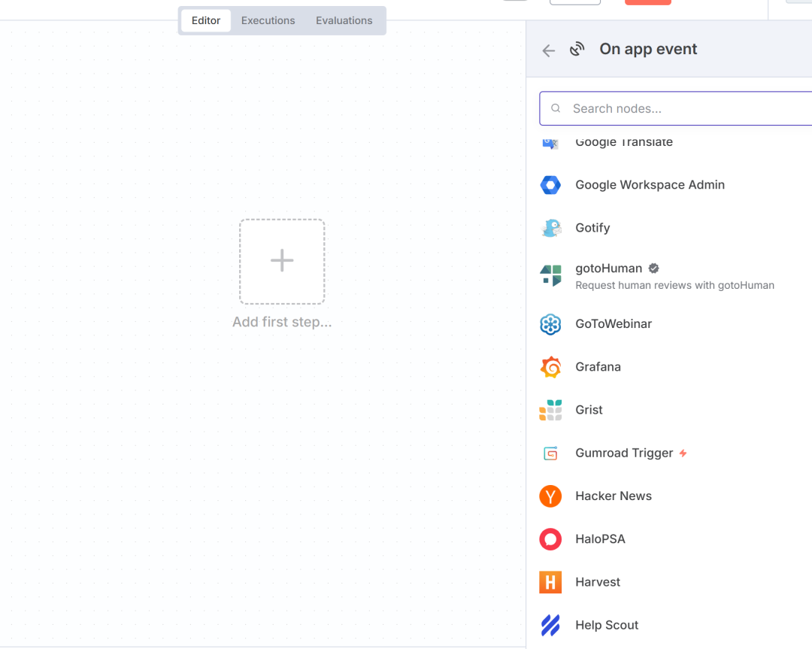The width and height of the screenshot is (812, 649).
Task: Select the Harvest H icon
Action: click(x=550, y=582)
